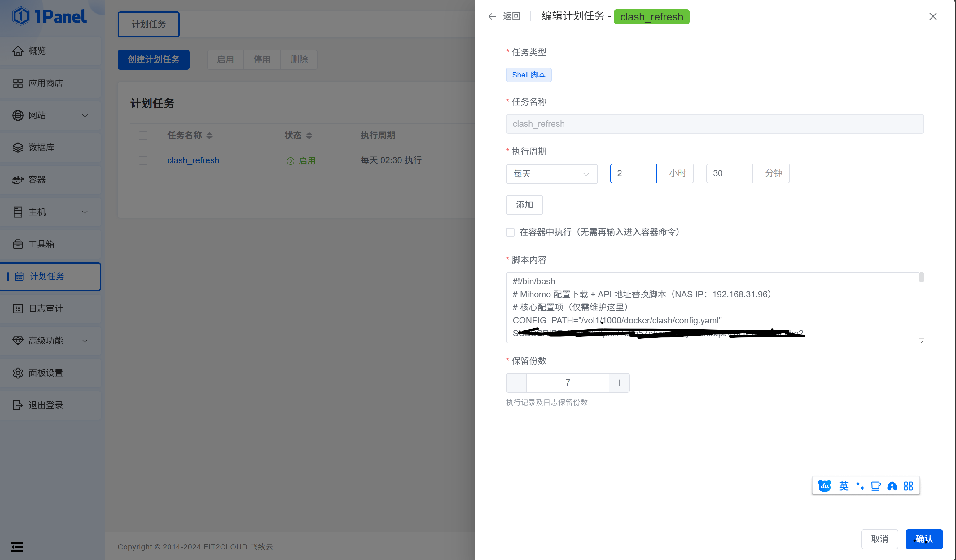Viewport: 956px width, 560px height.
Task: Enable 在容器中执行 execution option
Action: (510, 232)
